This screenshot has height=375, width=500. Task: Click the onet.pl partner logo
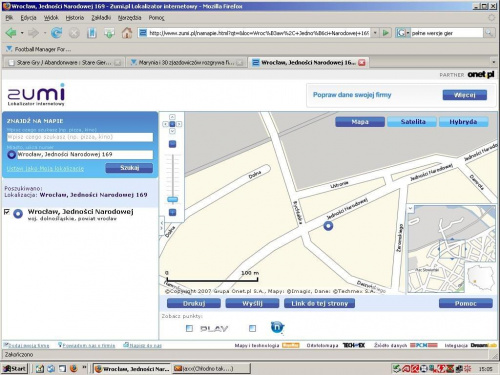point(481,74)
